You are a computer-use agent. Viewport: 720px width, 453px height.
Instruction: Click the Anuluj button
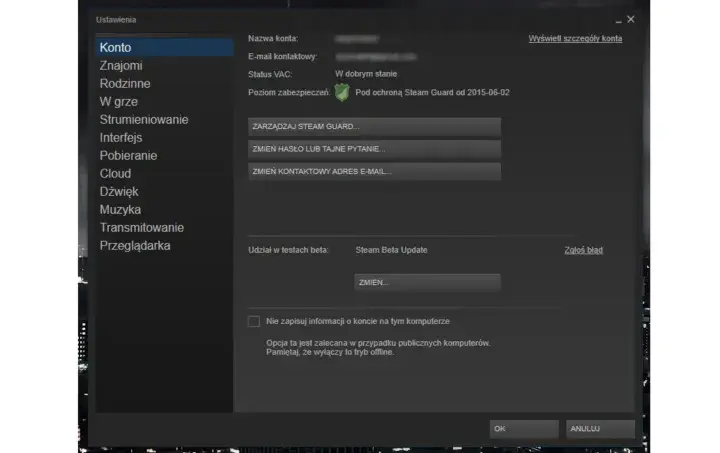(x=600, y=429)
